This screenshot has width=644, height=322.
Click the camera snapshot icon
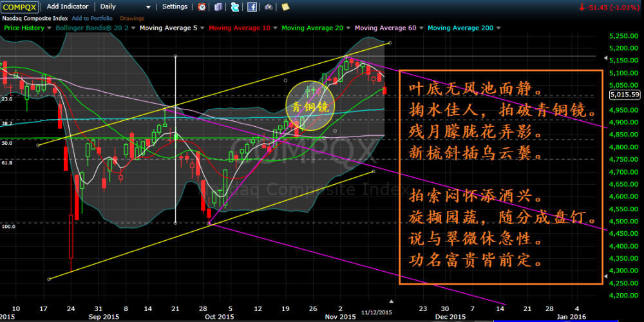pos(269,6)
